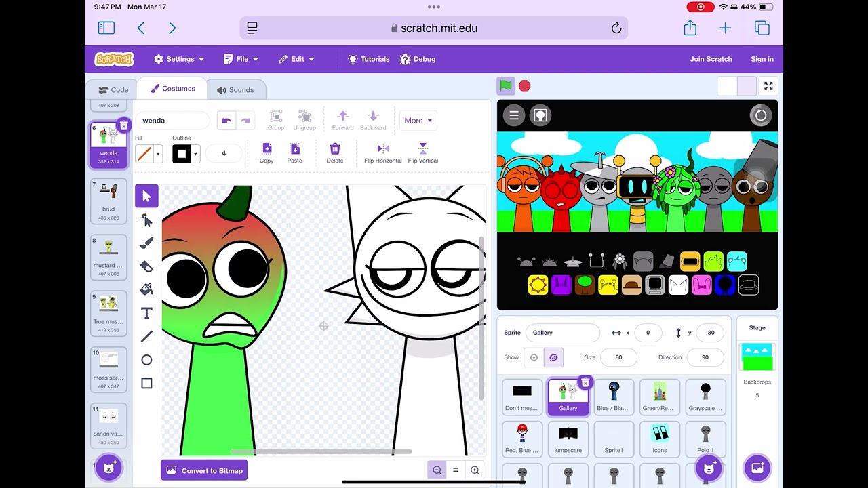This screenshot has height=488, width=868.
Task: Flip selection horizontally
Action: pos(383,153)
